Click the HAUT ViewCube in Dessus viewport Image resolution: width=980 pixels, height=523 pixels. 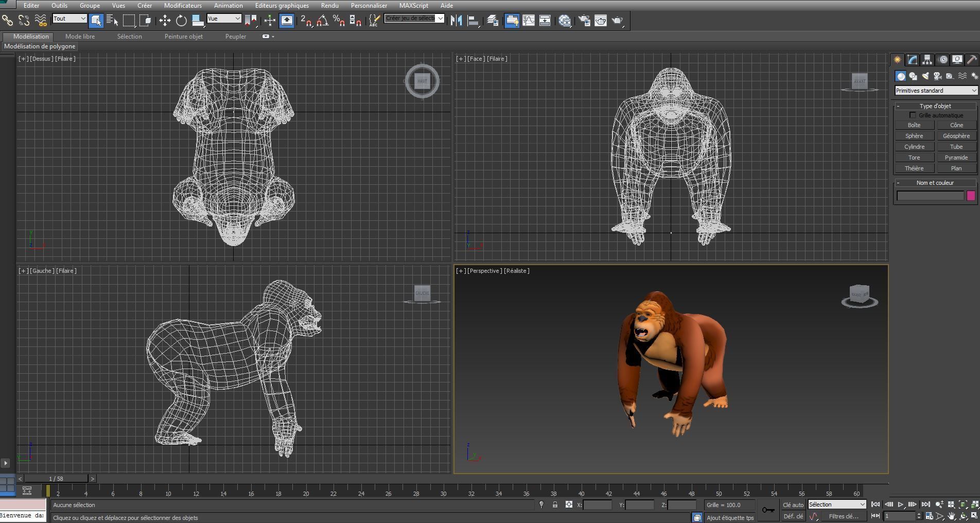tap(422, 81)
